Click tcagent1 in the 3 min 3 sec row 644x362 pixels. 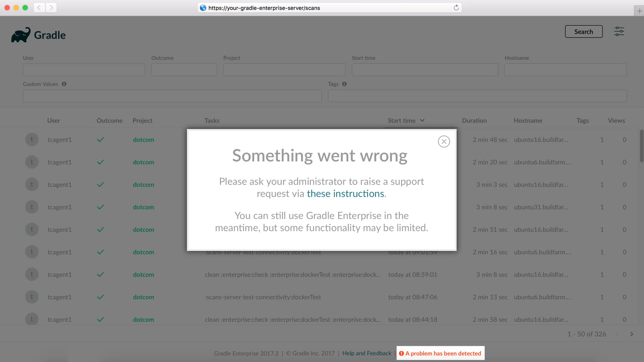60,185
